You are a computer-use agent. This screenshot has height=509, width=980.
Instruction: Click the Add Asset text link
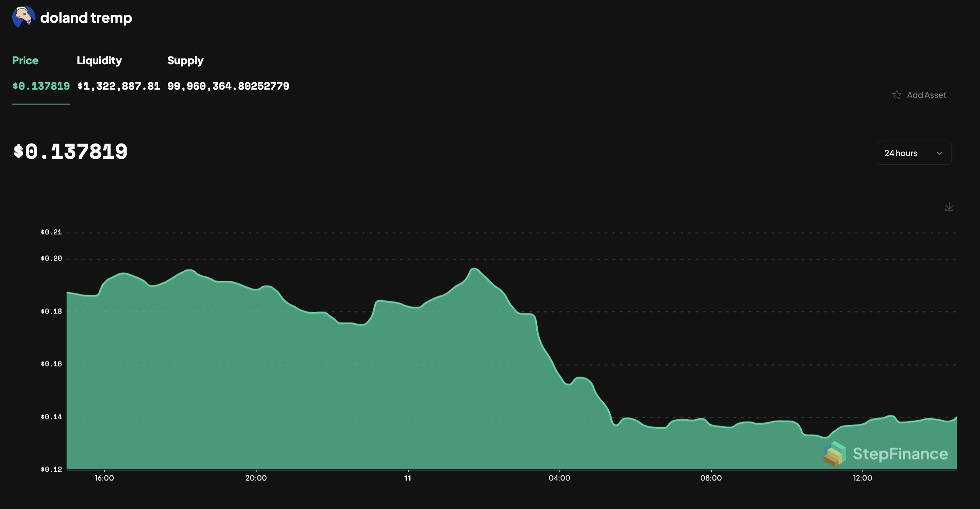pyautogui.click(x=926, y=95)
